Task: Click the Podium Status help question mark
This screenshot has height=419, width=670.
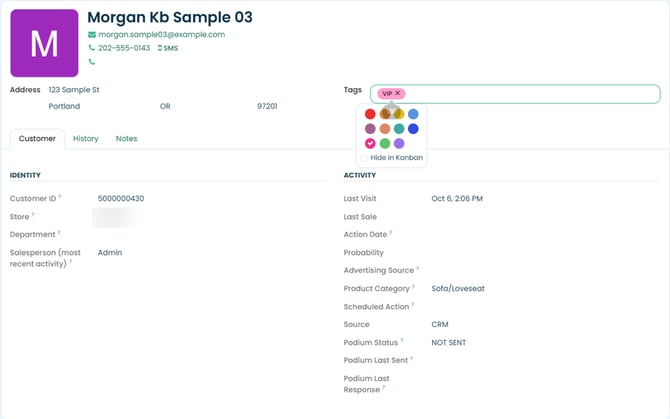Action: coord(402,340)
